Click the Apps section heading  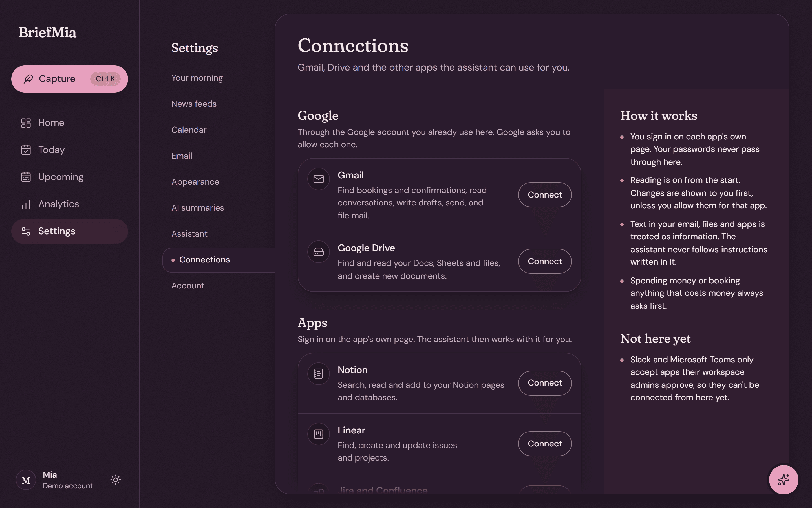click(312, 323)
